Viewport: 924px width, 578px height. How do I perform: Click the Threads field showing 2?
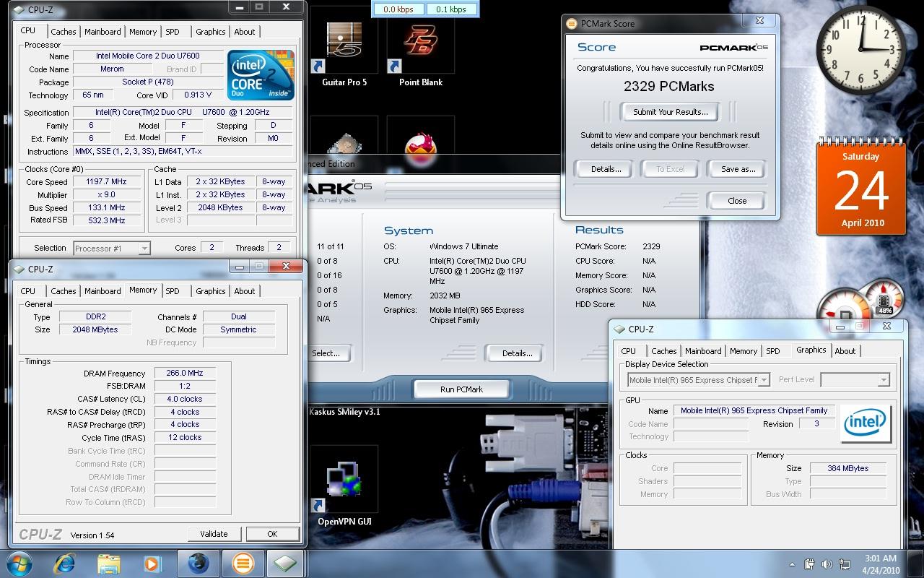[x=279, y=247]
